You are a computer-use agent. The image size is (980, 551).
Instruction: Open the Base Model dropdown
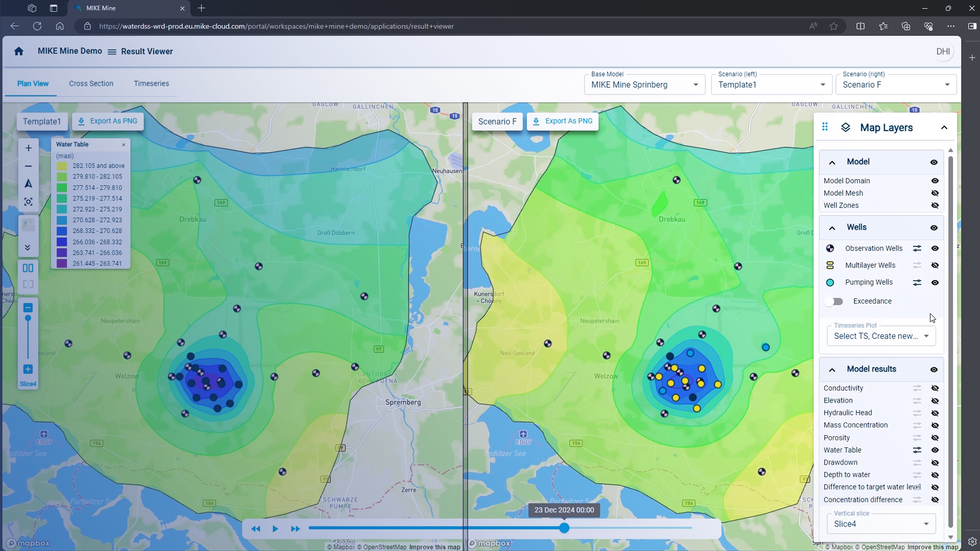point(644,85)
